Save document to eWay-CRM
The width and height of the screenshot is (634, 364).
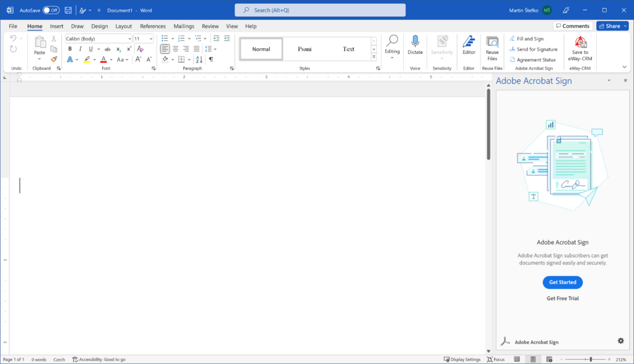pyautogui.click(x=580, y=48)
